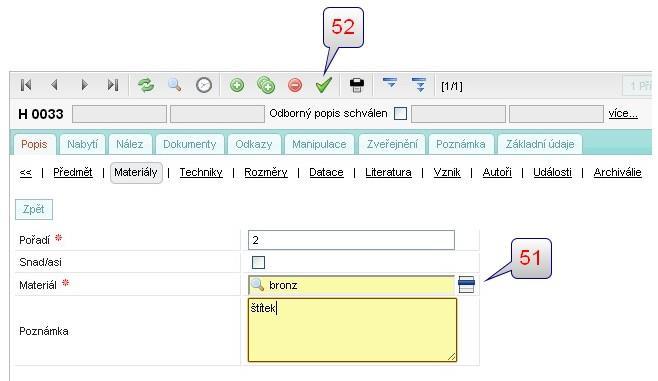Jump to last record in toolbar

[x=112, y=85]
